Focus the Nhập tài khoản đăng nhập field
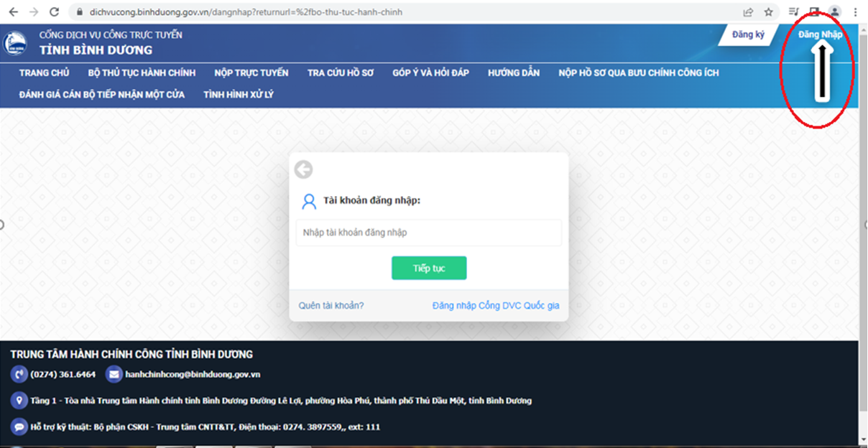Image resolution: width=868 pixels, height=448 pixels. (428, 233)
